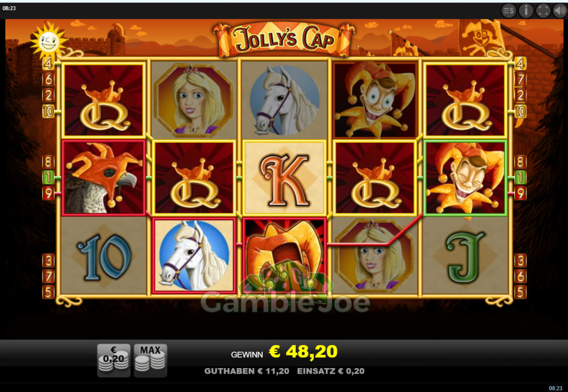Select payline 7 on right top
This screenshot has width=568, height=392.
point(520,79)
